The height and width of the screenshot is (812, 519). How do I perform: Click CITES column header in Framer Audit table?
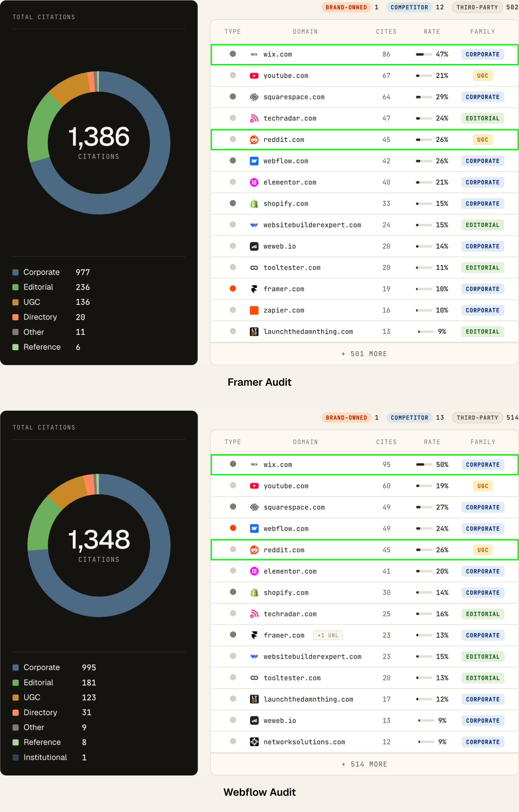tap(386, 32)
